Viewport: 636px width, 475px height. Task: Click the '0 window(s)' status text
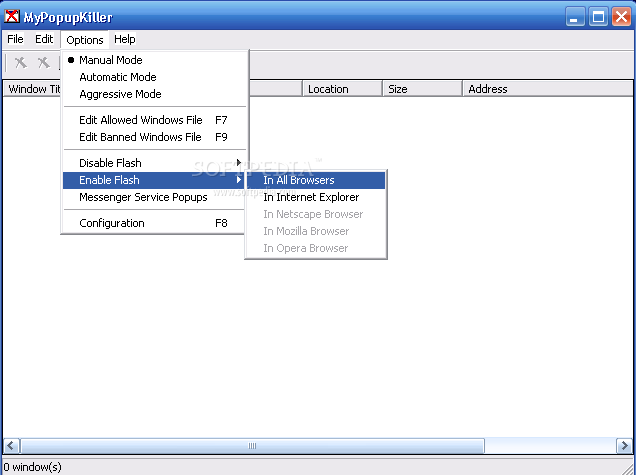(32, 467)
